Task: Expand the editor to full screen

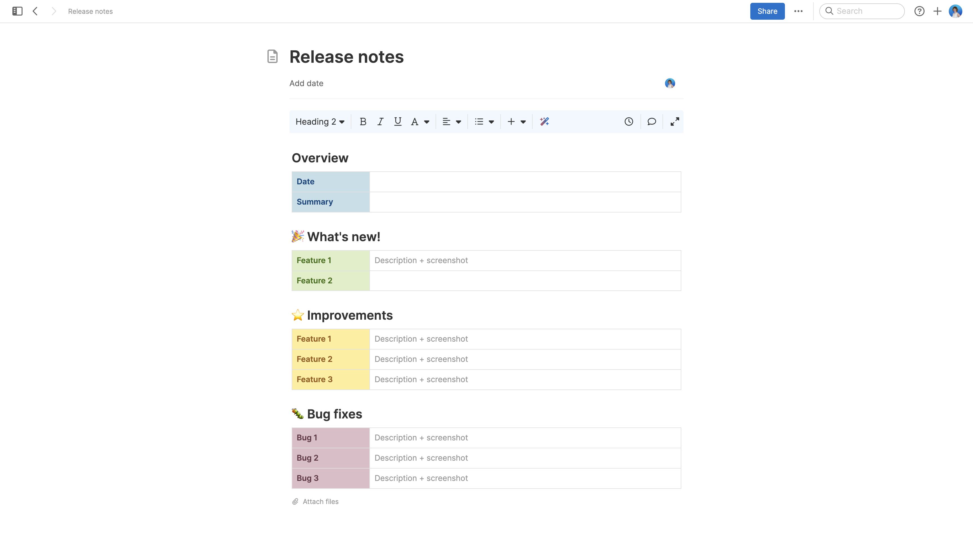Action: 675,122
